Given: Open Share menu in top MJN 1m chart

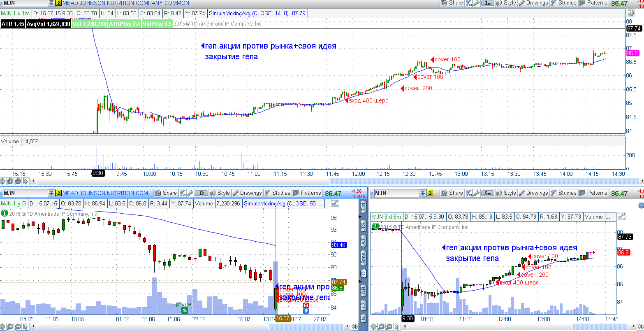Looking at the screenshot, I should [452, 3].
